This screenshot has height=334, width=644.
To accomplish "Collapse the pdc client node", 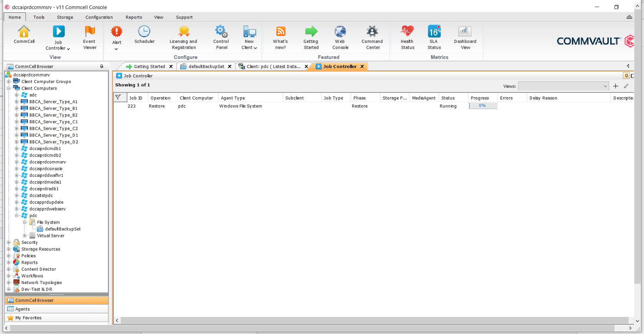I will pos(16,215).
